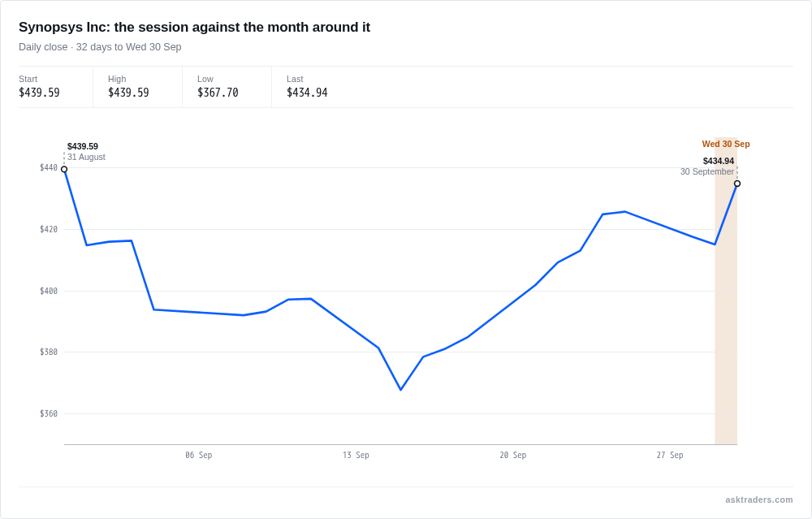Viewport: 812px width, 519px height.
Task: Click the Start value $439.59
Action: tap(39, 93)
